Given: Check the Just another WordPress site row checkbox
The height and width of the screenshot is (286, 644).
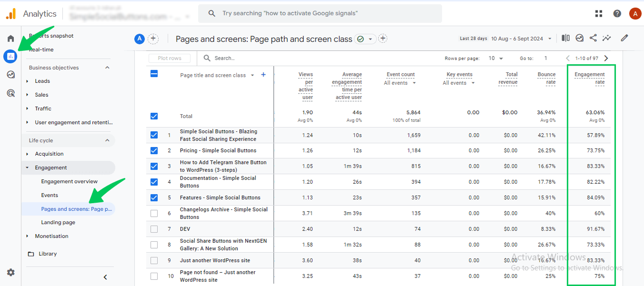Looking at the screenshot, I should pos(154,260).
